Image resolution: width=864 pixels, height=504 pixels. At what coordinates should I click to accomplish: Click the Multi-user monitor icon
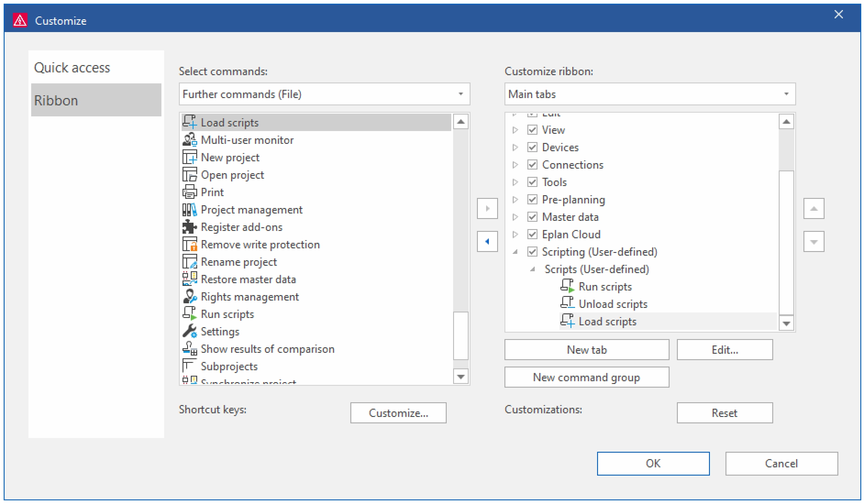189,139
